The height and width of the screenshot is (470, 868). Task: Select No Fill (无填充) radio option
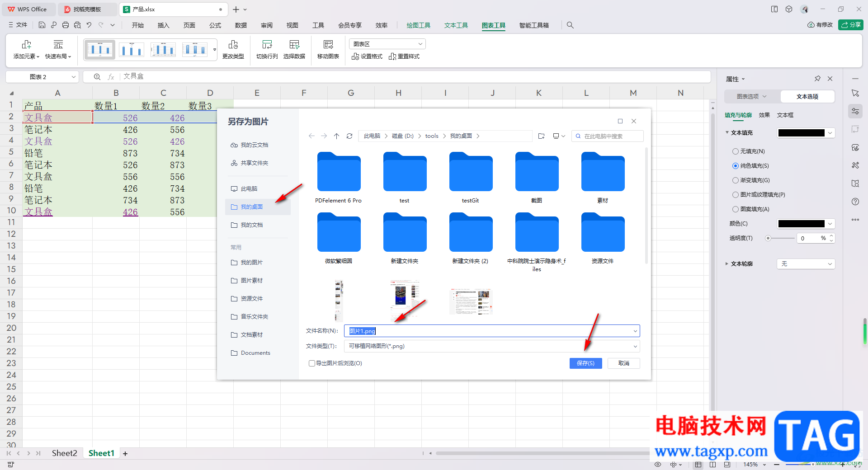pos(735,151)
